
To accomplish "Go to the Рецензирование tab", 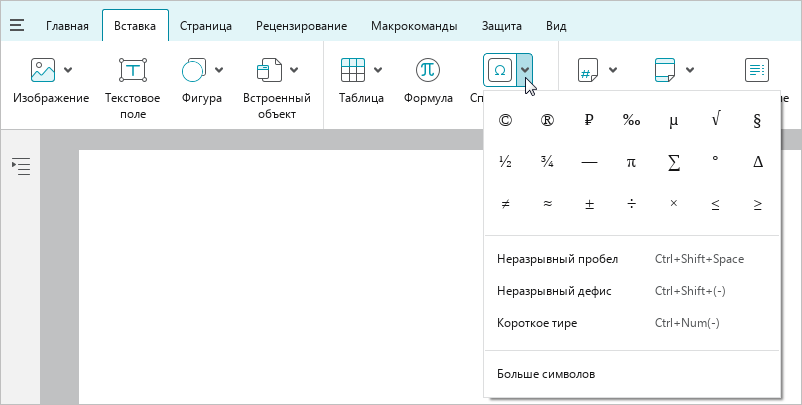I will pyautogui.click(x=301, y=26).
